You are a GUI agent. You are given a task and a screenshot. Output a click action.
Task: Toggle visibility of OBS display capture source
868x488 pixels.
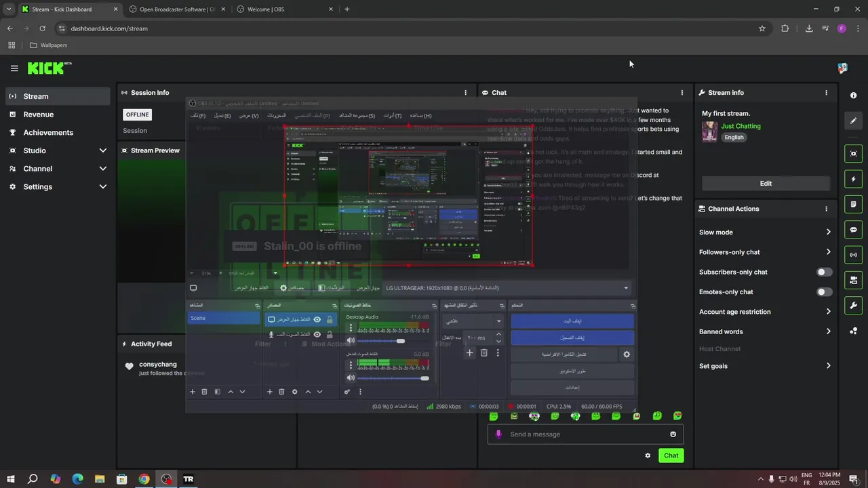pyautogui.click(x=317, y=319)
